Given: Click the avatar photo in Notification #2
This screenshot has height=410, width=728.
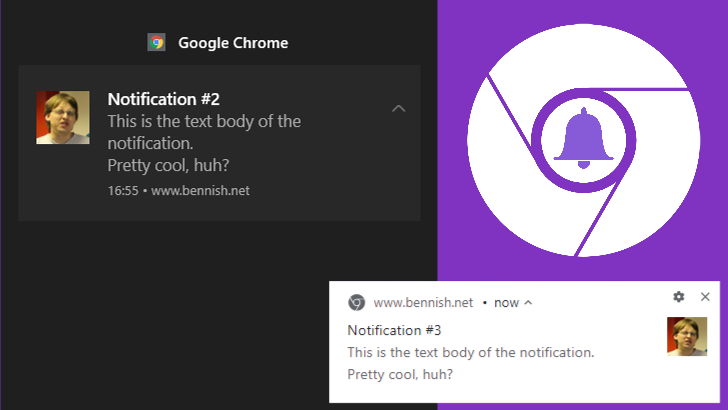Looking at the screenshot, I should pyautogui.click(x=63, y=118).
